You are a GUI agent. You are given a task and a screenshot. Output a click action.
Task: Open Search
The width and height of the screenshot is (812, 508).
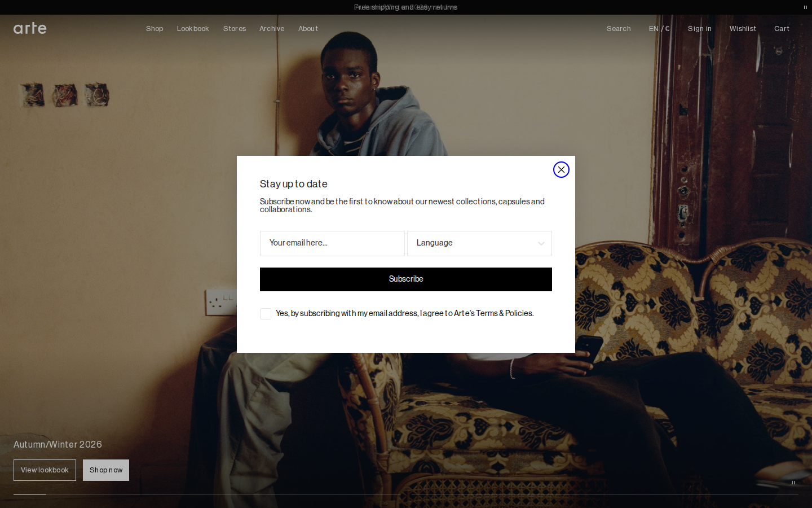coord(619,29)
